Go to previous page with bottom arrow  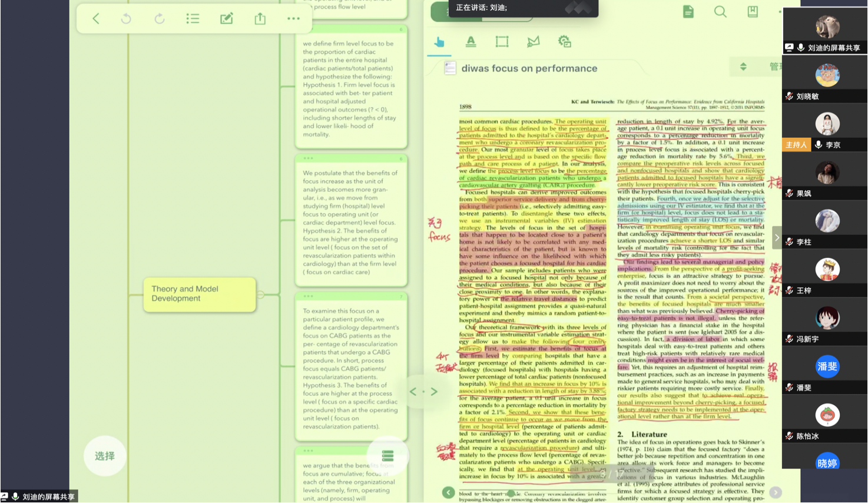coord(449,492)
